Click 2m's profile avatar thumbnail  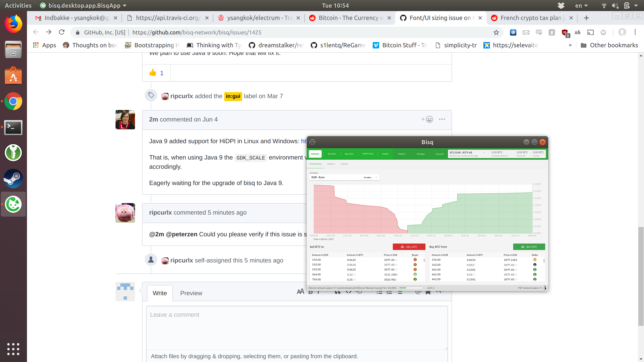coord(125,120)
